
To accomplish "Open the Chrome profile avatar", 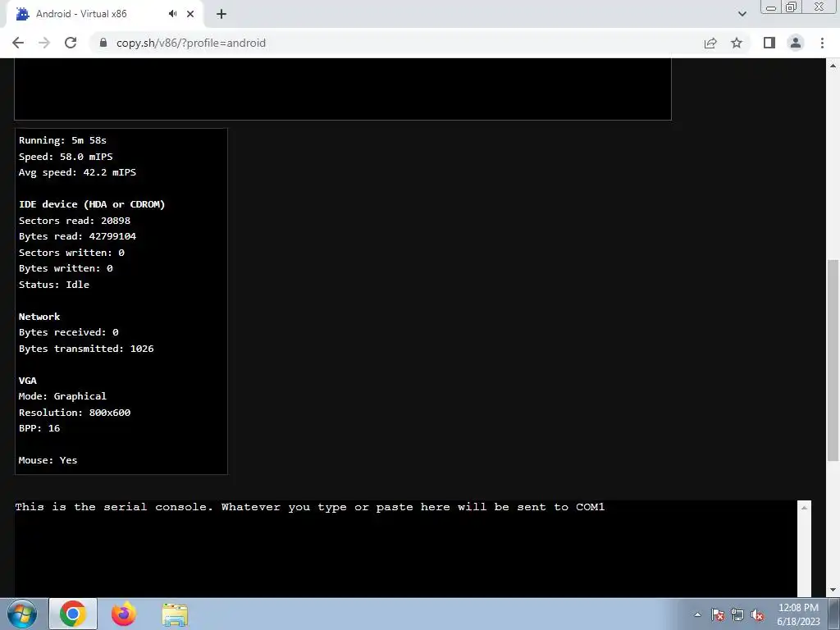I will coord(796,43).
